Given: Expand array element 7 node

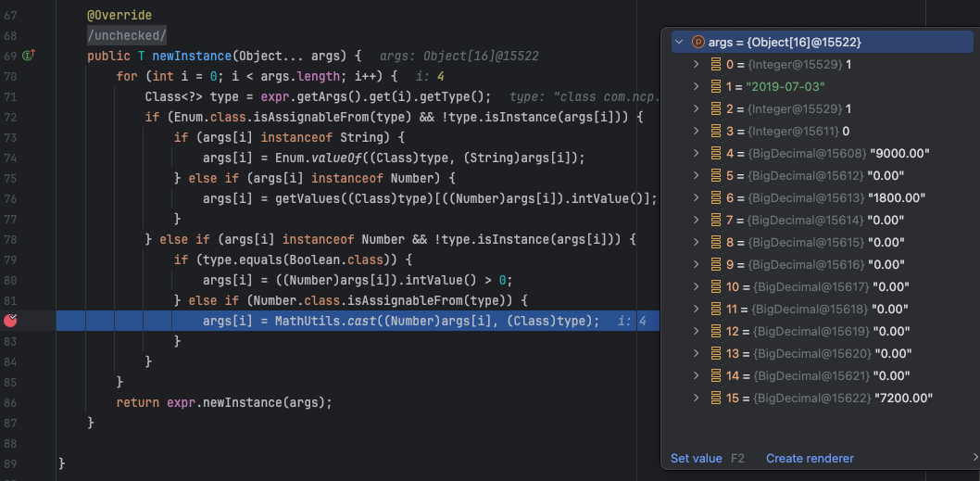Looking at the screenshot, I should click(697, 221).
